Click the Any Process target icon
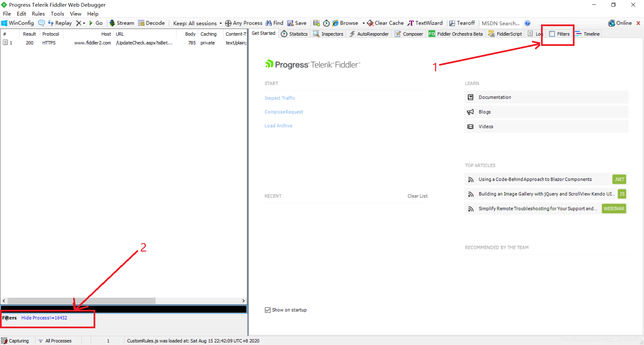This screenshot has height=345, width=644. tap(228, 23)
